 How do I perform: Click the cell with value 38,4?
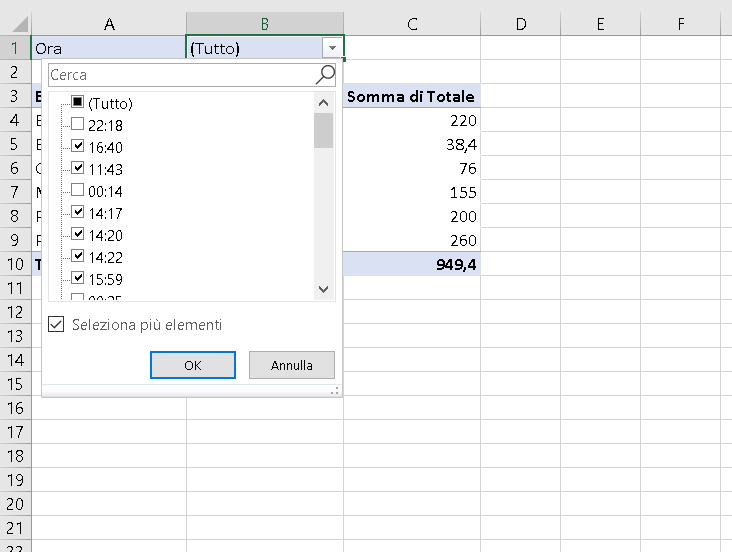click(412, 144)
